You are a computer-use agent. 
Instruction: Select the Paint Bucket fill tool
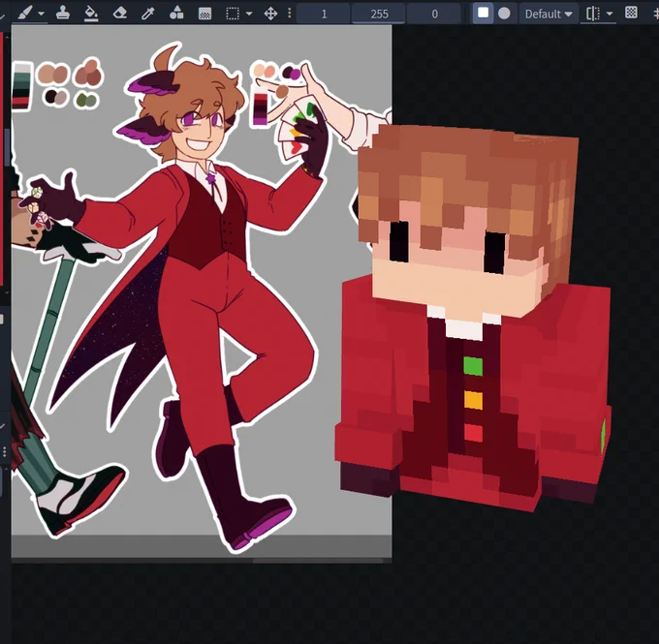[x=91, y=14]
